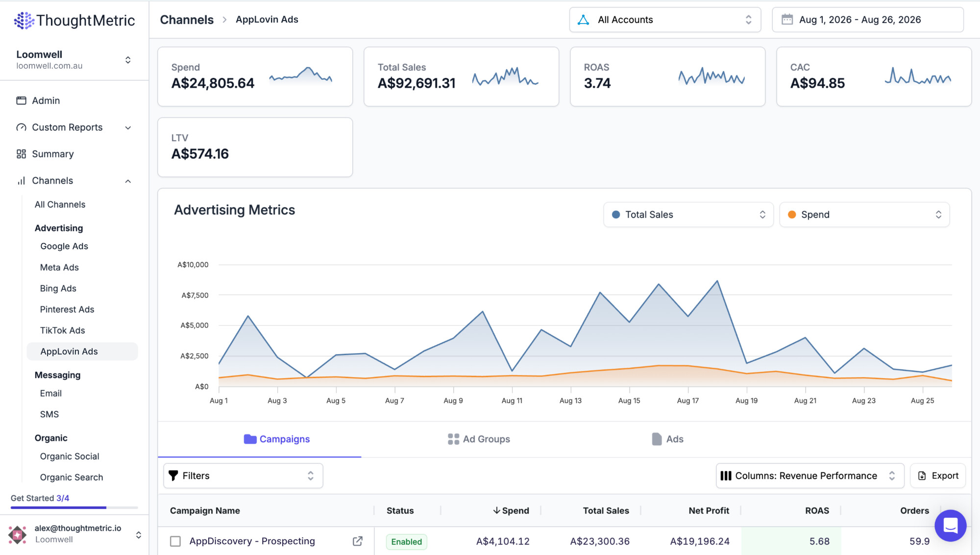Click the CAC sparkline chart
Viewport: 980px width, 555px height.
(918, 76)
